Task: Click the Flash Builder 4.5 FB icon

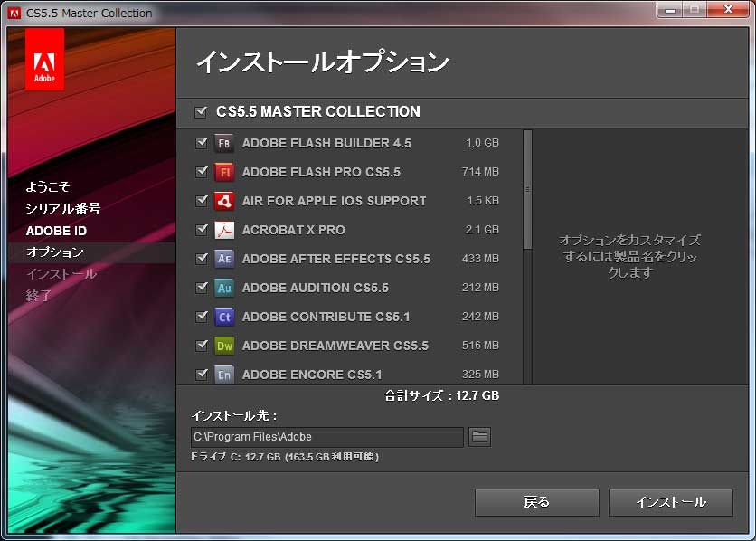Action: point(224,143)
